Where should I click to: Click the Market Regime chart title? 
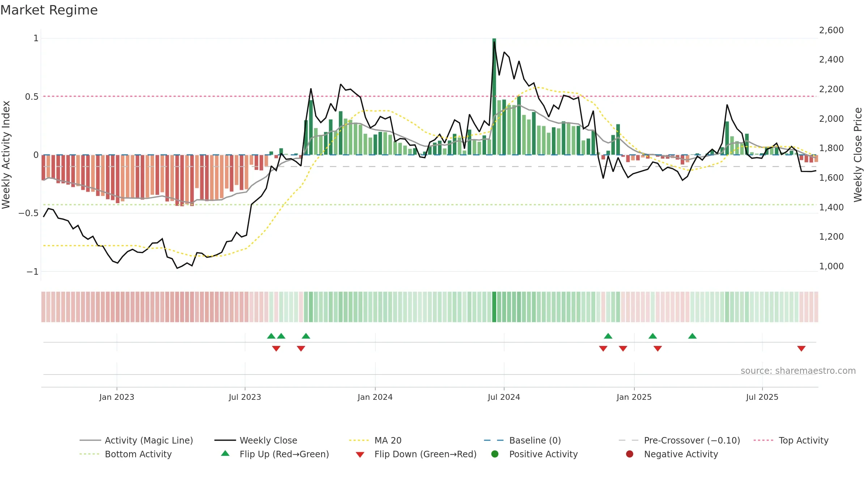(x=49, y=10)
